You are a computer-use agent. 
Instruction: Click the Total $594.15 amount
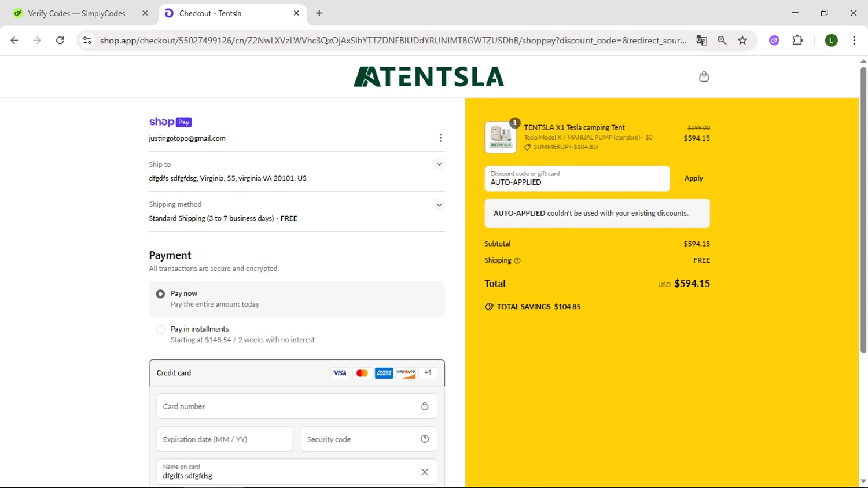click(x=692, y=284)
